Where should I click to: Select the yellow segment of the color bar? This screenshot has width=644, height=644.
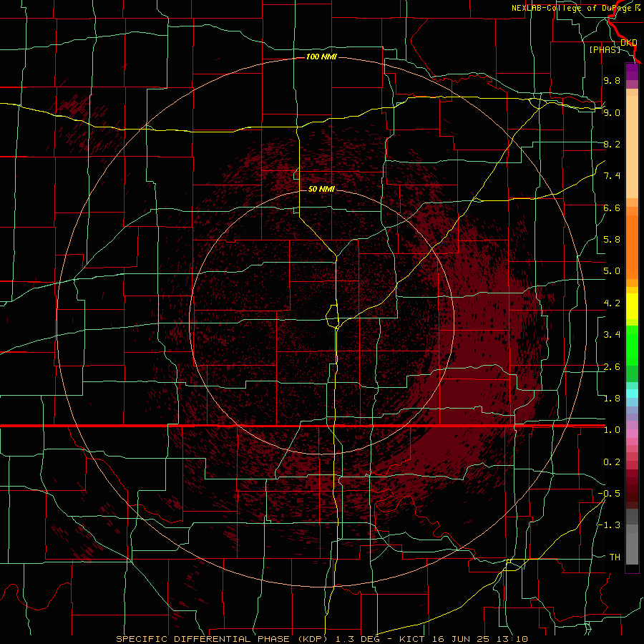(632, 306)
